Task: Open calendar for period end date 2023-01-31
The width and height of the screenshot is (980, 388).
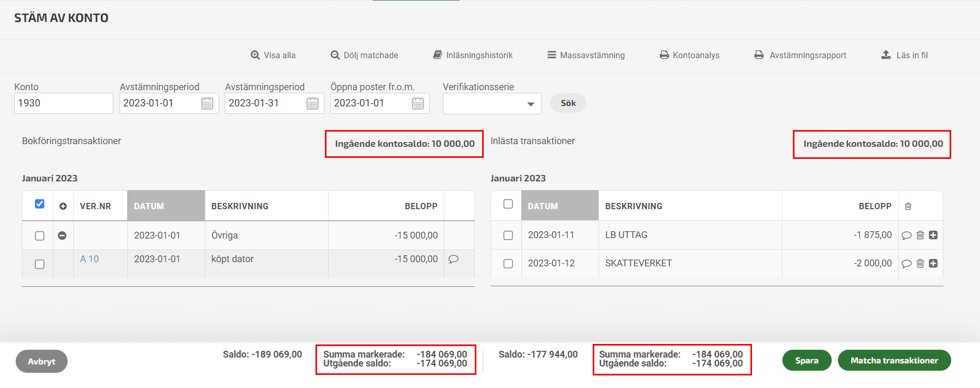Action: (x=313, y=103)
